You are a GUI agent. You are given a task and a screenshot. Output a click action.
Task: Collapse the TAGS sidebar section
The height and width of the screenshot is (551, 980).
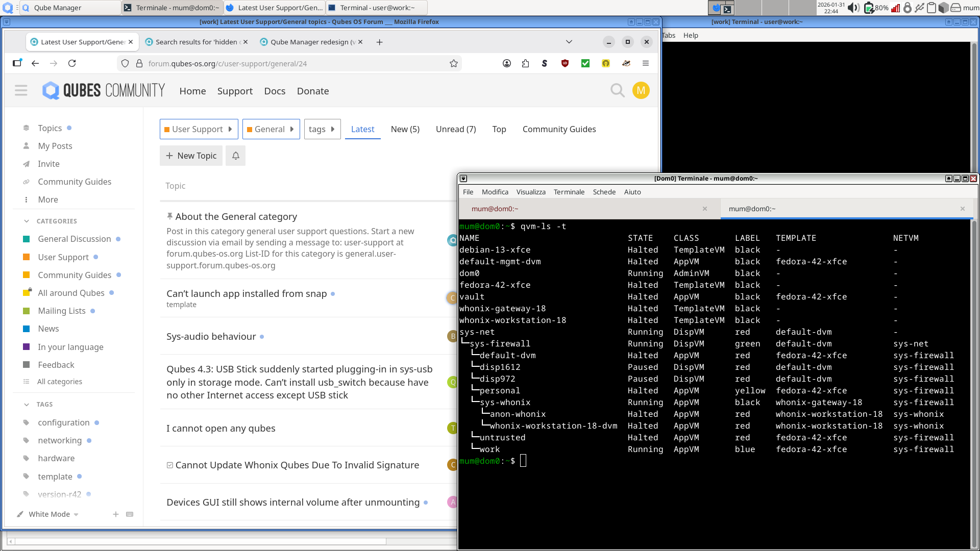[x=27, y=404]
